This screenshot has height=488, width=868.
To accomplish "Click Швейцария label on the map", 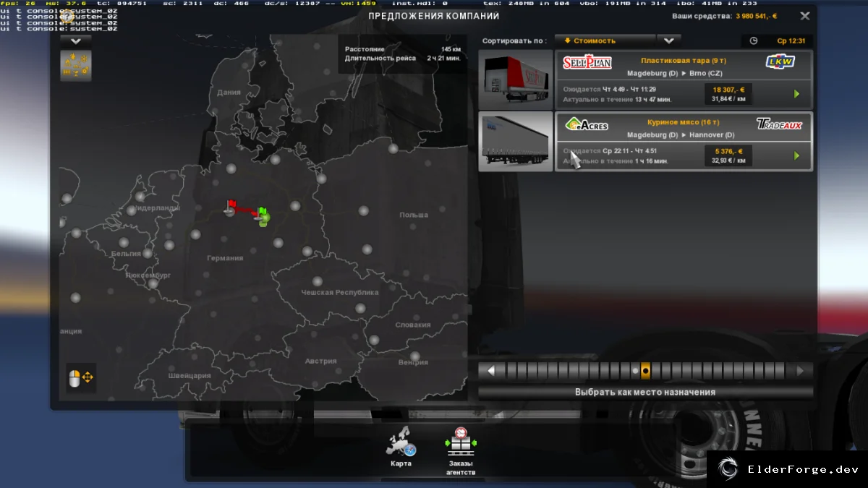I will 190,376.
